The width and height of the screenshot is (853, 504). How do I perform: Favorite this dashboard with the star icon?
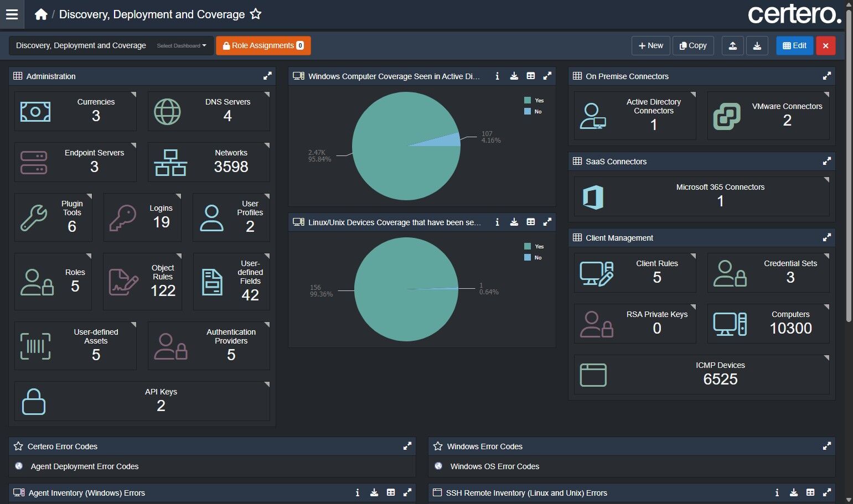pos(255,14)
